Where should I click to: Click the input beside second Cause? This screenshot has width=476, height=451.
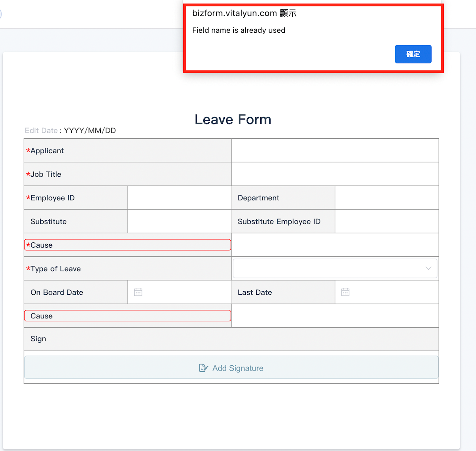(335, 316)
